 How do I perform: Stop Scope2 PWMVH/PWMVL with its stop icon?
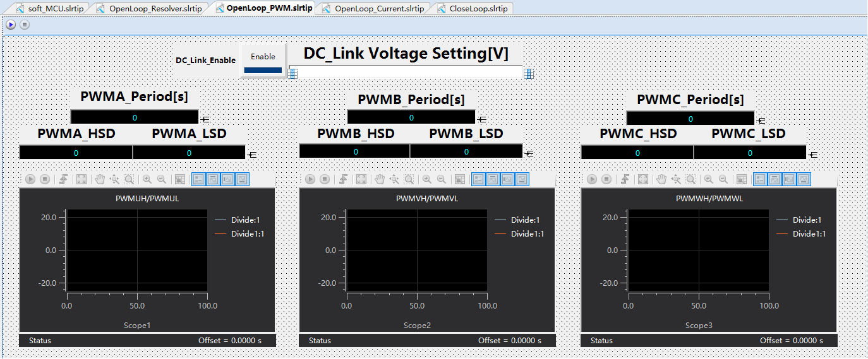click(x=325, y=179)
